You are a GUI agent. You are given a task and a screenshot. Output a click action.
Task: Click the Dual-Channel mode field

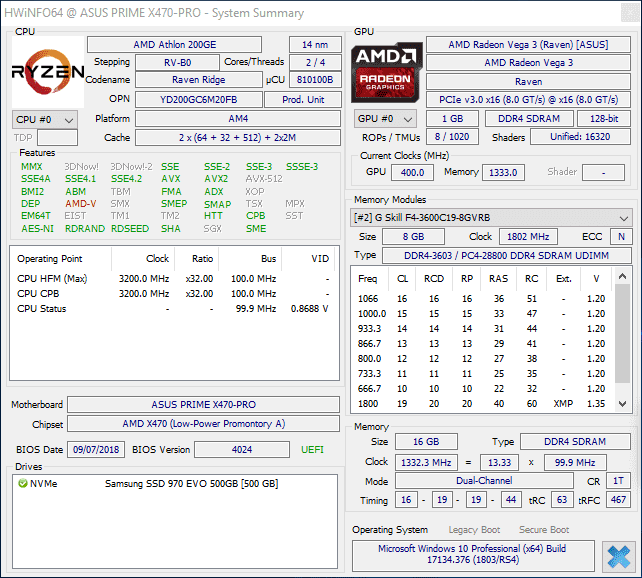click(484, 481)
